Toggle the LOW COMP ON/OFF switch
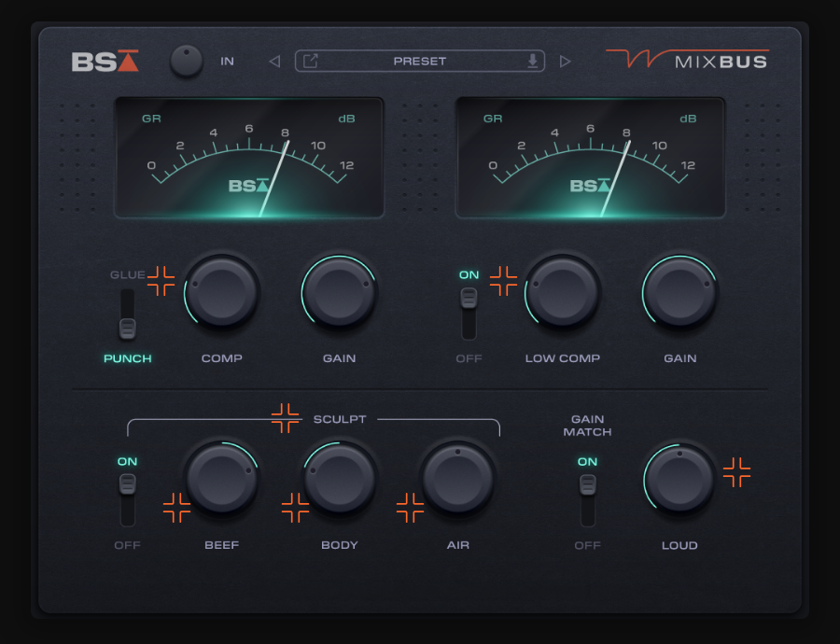The height and width of the screenshot is (644, 840). pyautogui.click(x=469, y=314)
